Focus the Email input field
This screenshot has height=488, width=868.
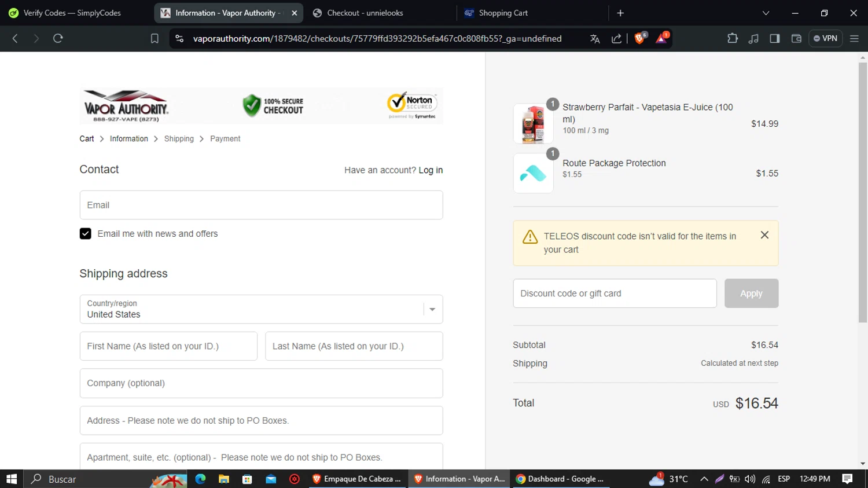(262, 205)
